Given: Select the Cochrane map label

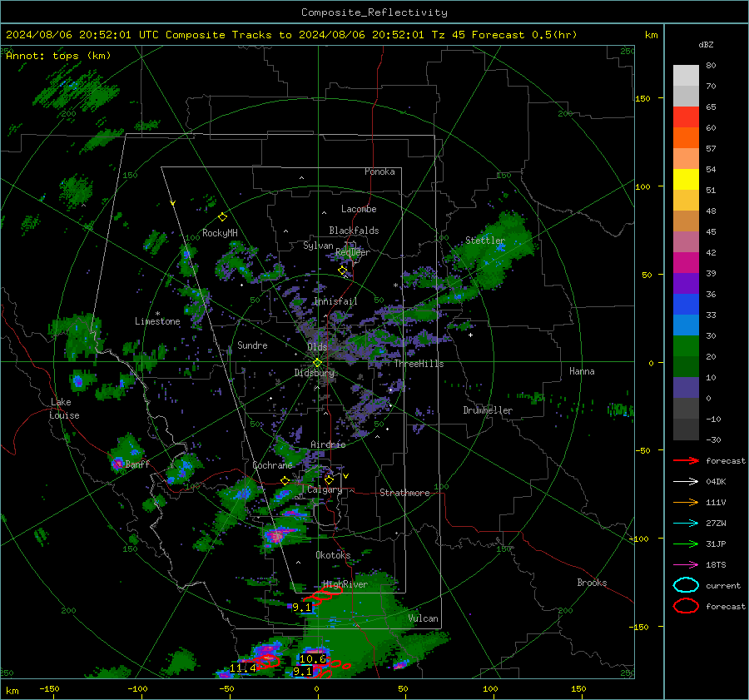Looking at the screenshot, I should pos(272,465).
